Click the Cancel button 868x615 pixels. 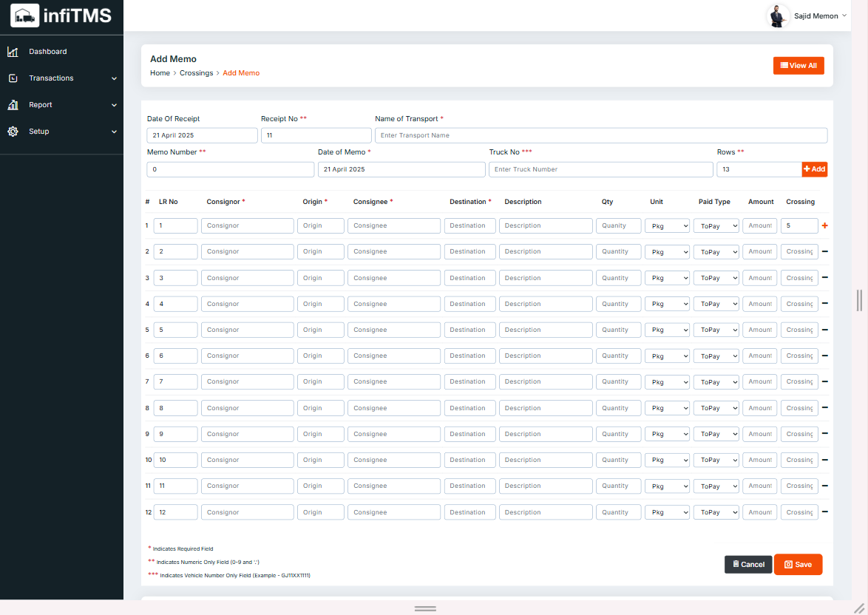748,564
